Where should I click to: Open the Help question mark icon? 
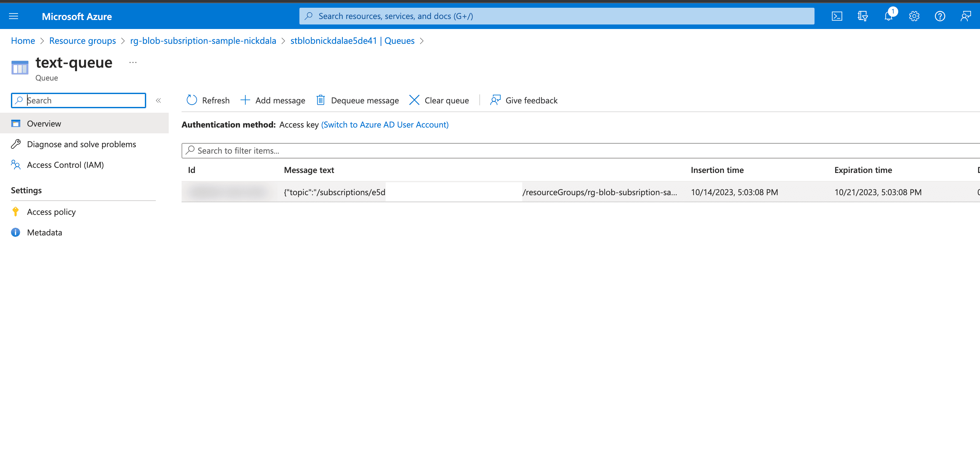940,16
